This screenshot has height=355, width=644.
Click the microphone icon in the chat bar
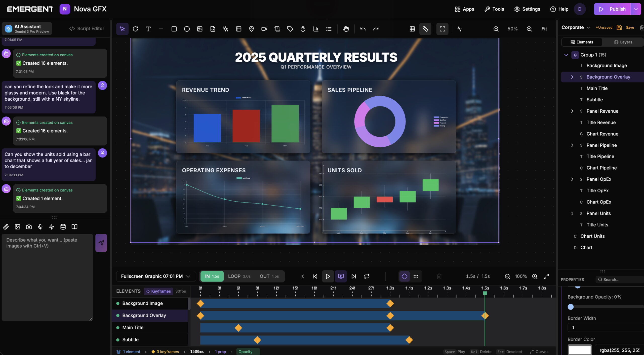click(x=40, y=227)
